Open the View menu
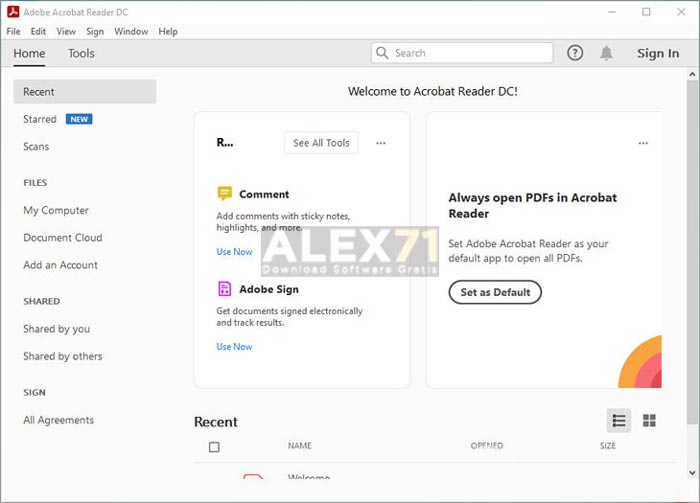 (x=66, y=31)
